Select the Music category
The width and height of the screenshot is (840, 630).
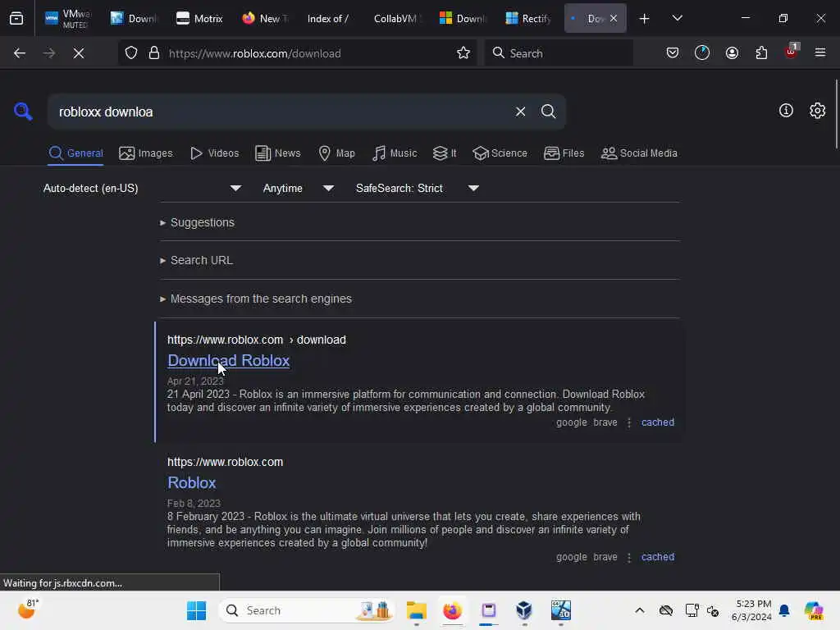coord(395,153)
